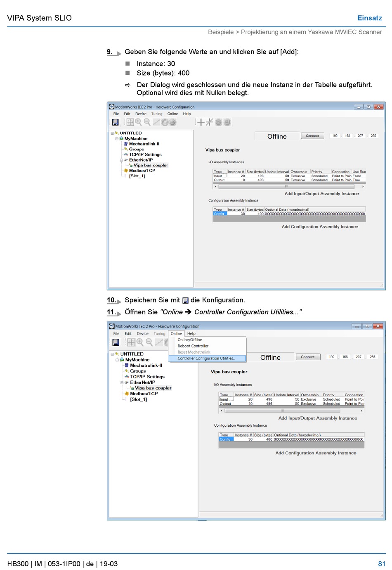Viewport: 392px width, 570px height.
Task: Click the zoom-to-fit icon in the upper window
Action: (130, 122)
